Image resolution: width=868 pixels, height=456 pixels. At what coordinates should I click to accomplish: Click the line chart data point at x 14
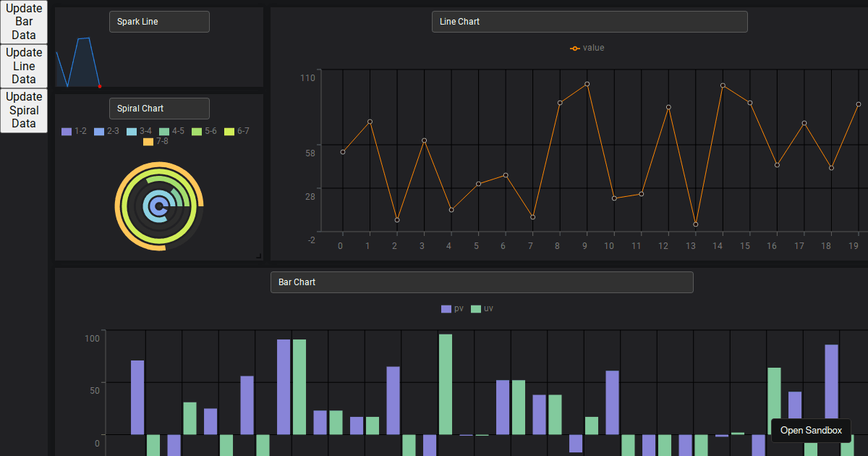(723, 85)
